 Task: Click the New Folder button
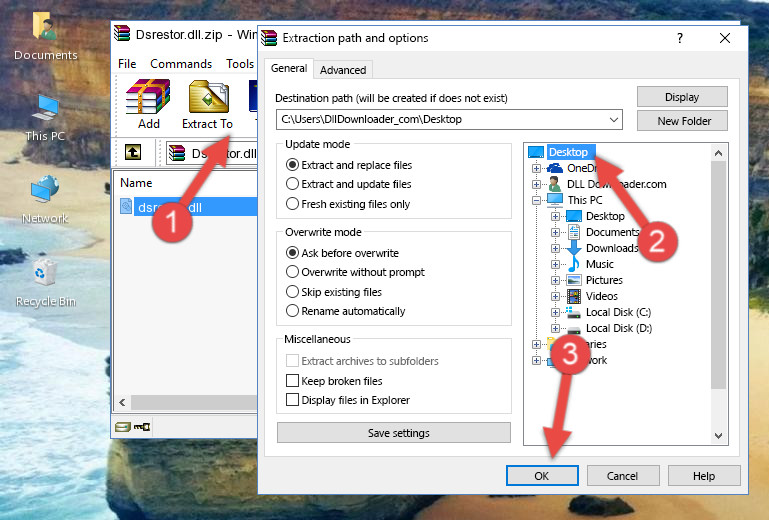click(682, 121)
